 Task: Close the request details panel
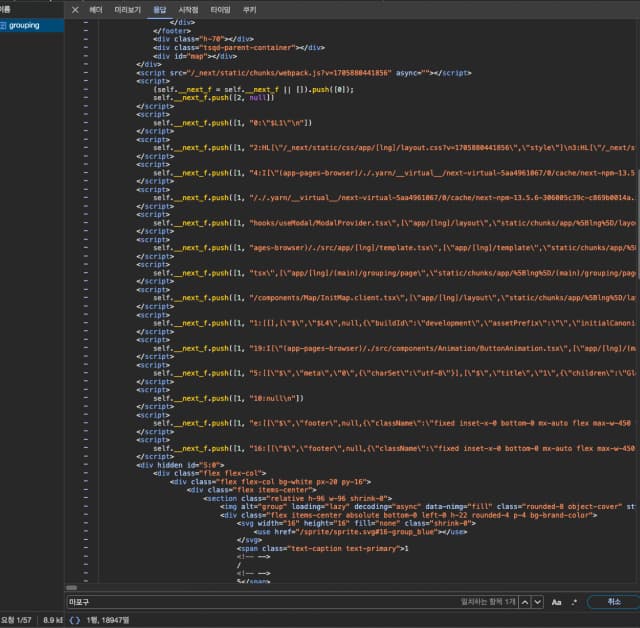[75, 10]
